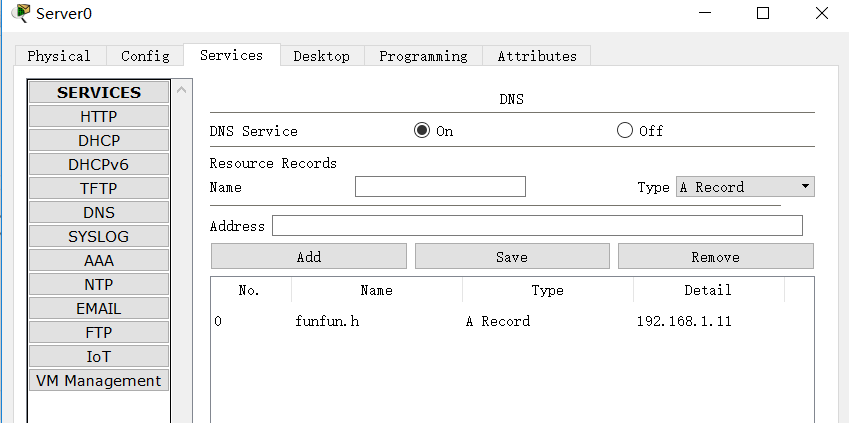Viewport: 849px width, 423px height.
Task: Switch to the Physical tab
Action: [x=59, y=56]
